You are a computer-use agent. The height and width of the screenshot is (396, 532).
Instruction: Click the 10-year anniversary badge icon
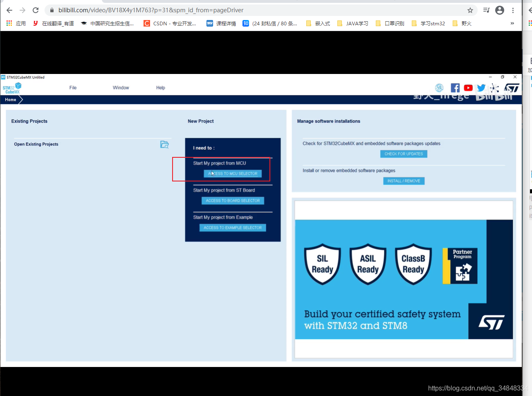pyautogui.click(x=439, y=87)
